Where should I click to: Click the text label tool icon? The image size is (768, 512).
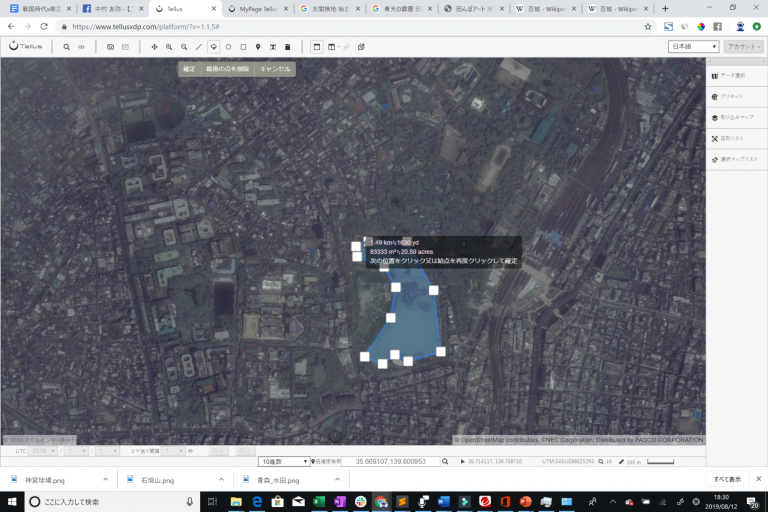pos(273,47)
